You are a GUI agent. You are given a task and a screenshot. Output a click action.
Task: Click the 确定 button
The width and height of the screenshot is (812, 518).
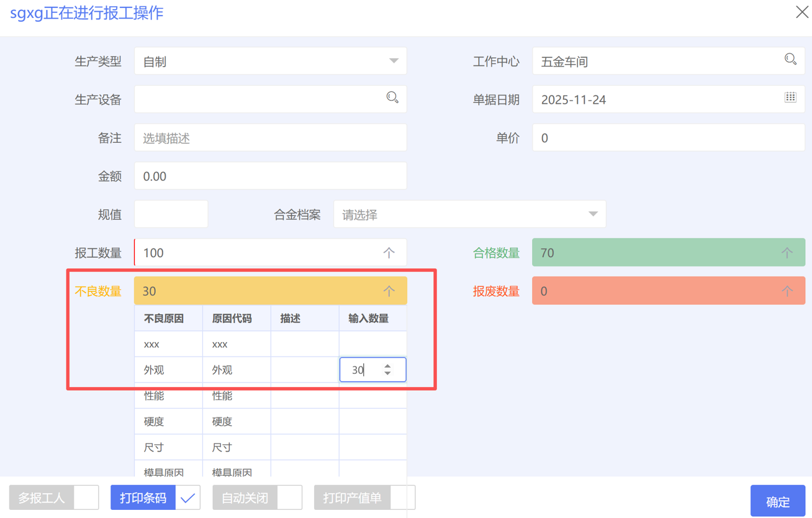(777, 501)
